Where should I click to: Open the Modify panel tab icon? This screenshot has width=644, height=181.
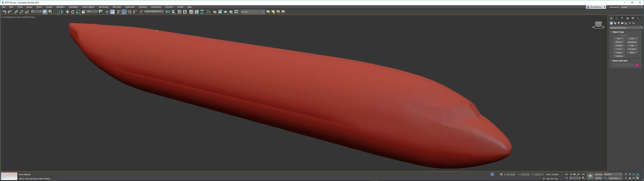tap(616, 18)
